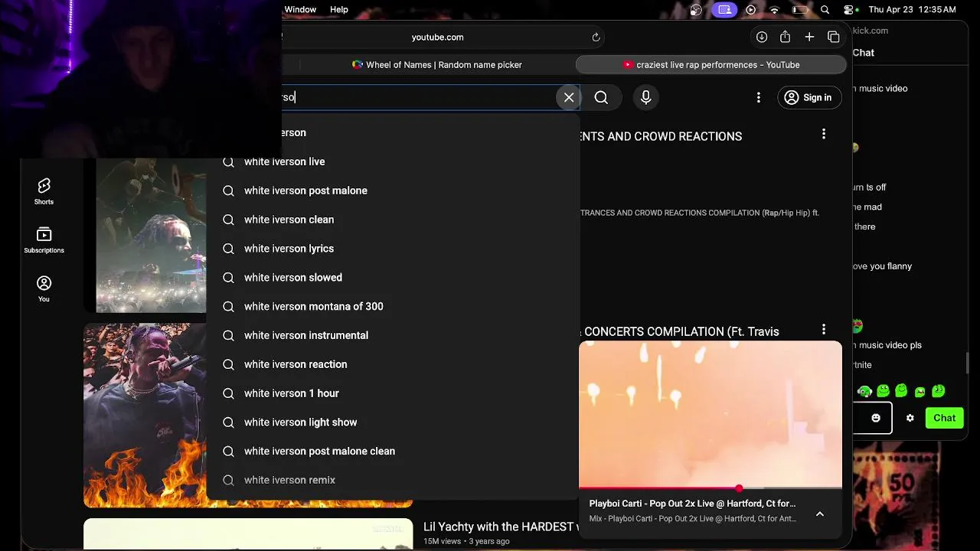Open the CROWD REACTIONS video title
This screenshot has width=980, height=551.
tap(661, 136)
